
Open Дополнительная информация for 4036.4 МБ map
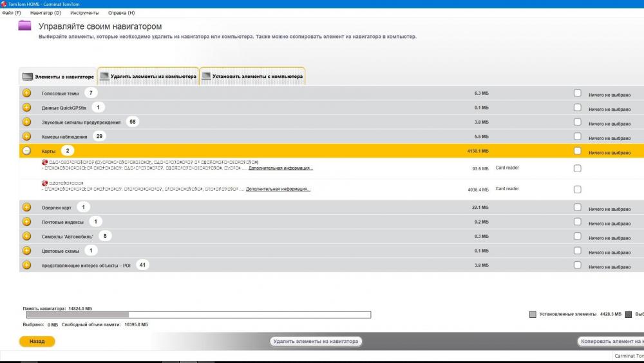pos(278,189)
